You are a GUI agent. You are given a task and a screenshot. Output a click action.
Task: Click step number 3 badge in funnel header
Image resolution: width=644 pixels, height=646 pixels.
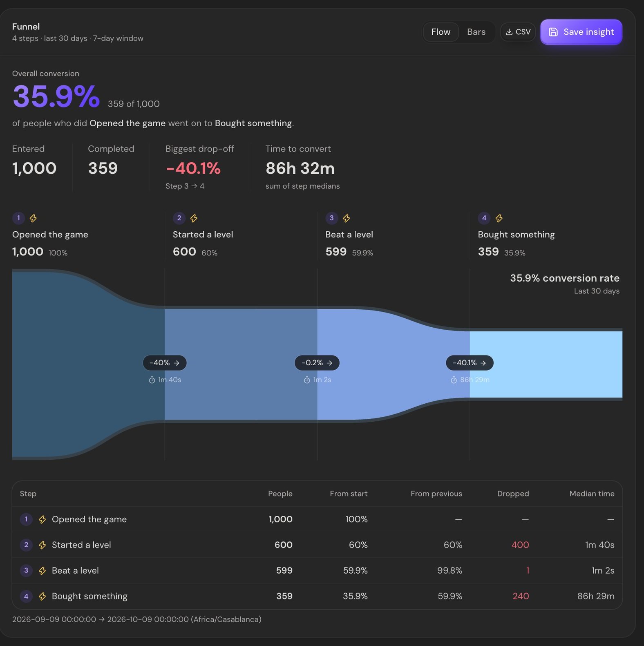(x=331, y=218)
